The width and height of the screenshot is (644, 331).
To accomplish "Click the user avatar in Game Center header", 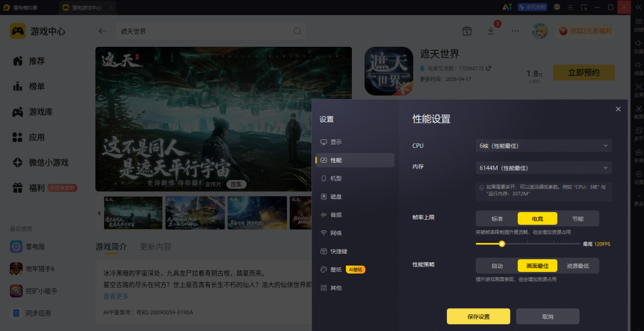I will pyautogui.click(x=539, y=31).
